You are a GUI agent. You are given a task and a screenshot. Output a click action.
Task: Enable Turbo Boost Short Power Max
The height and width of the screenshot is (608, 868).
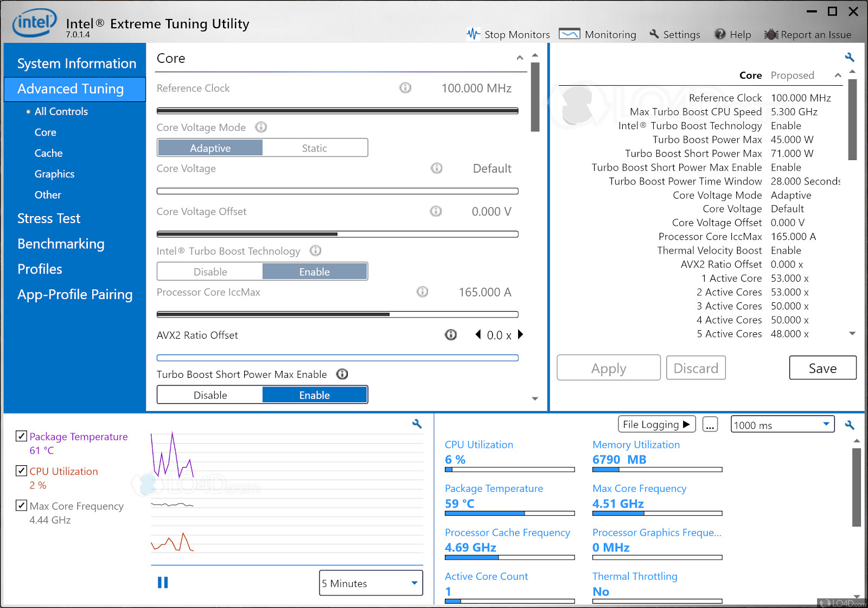(315, 395)
